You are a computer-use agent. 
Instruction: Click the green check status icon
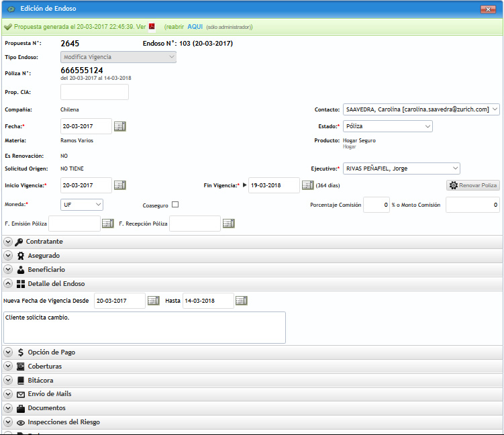point(8,27)
